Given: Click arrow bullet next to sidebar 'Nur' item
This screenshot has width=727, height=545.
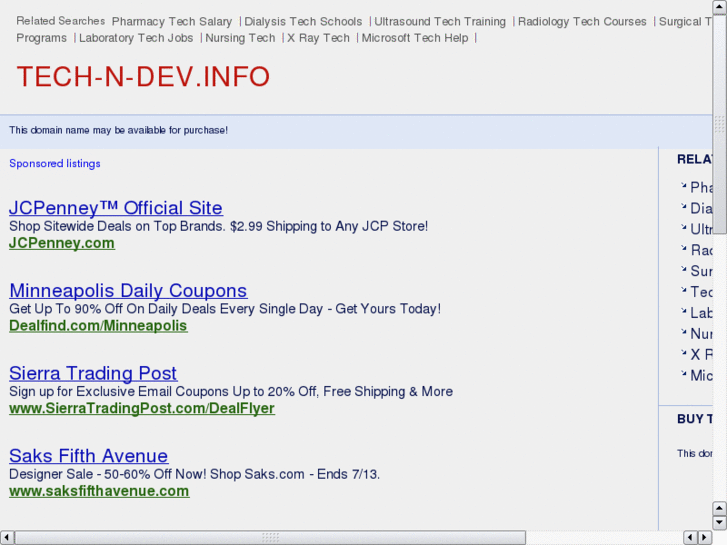Looking at the screenshot, I should tap(683, 332).
